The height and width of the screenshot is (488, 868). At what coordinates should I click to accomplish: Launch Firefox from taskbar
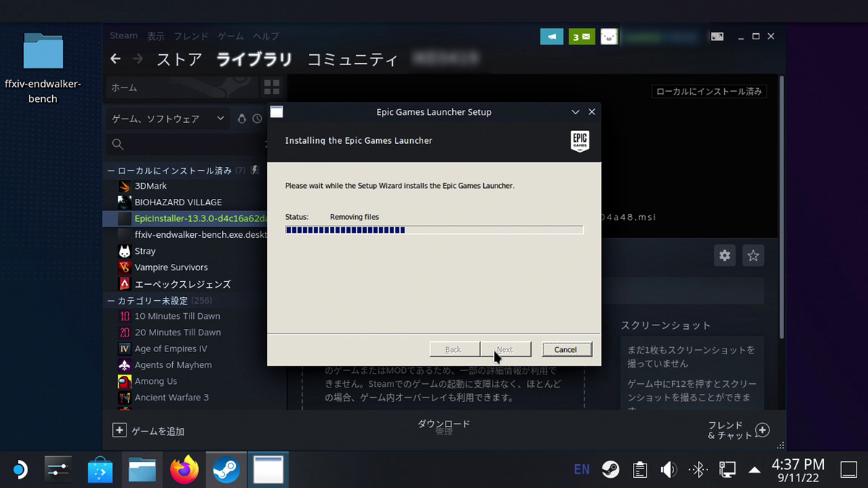[x=184, y=470]
